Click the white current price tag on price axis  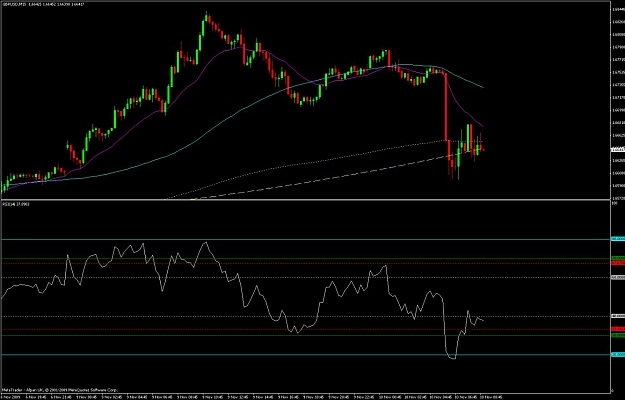pyautogui.click(x=618, y=149)
